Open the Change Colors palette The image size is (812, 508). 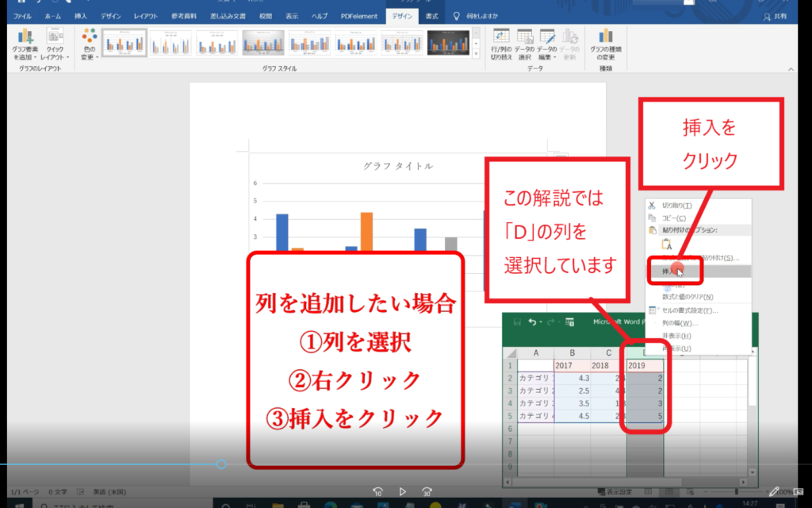pyautogui.click(x=90, y=44)
